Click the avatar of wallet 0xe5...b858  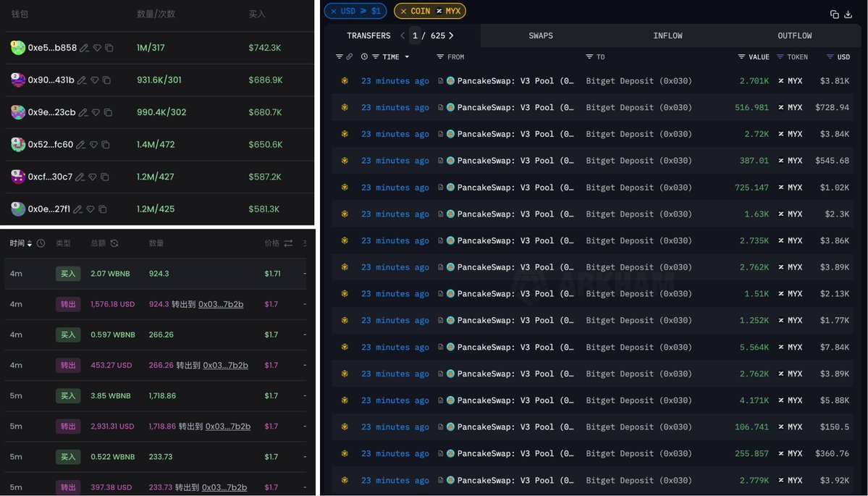[18, 48]
